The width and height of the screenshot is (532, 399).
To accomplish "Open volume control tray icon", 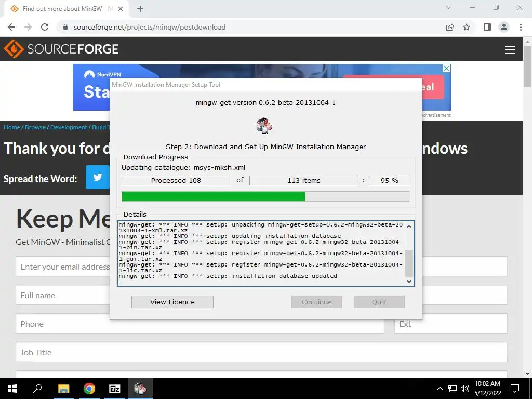I will click(x=465, y=389).
